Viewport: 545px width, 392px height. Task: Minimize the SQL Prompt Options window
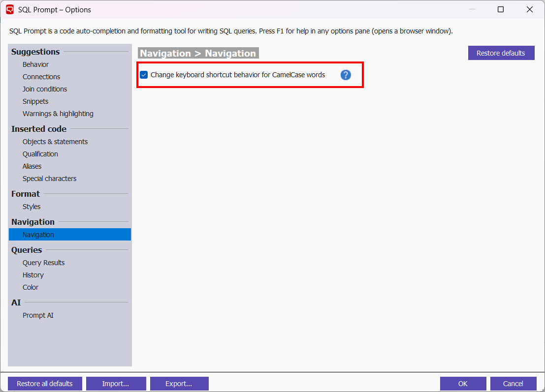tap(472, 9)
